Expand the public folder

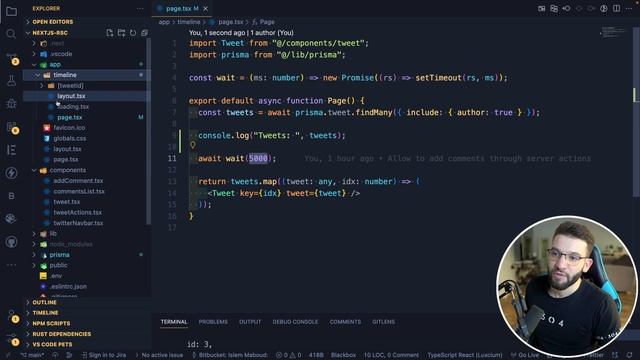pos(58,265)
